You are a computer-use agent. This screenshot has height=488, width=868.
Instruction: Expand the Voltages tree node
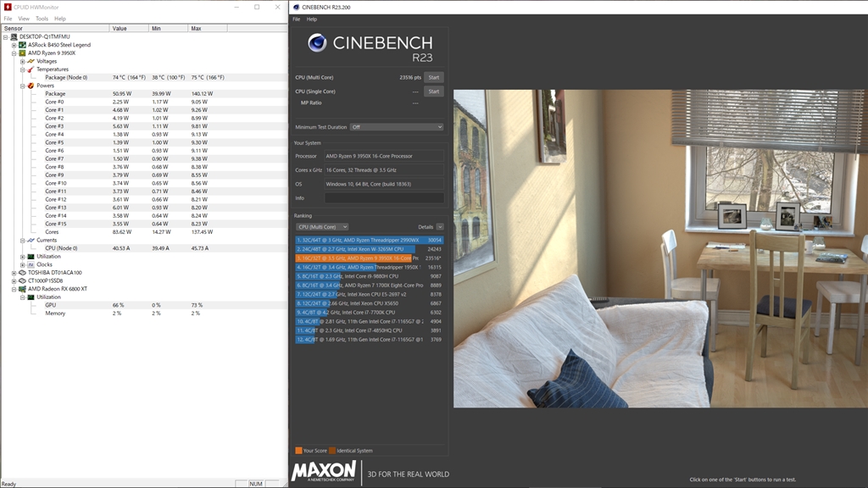click(24, 61)
